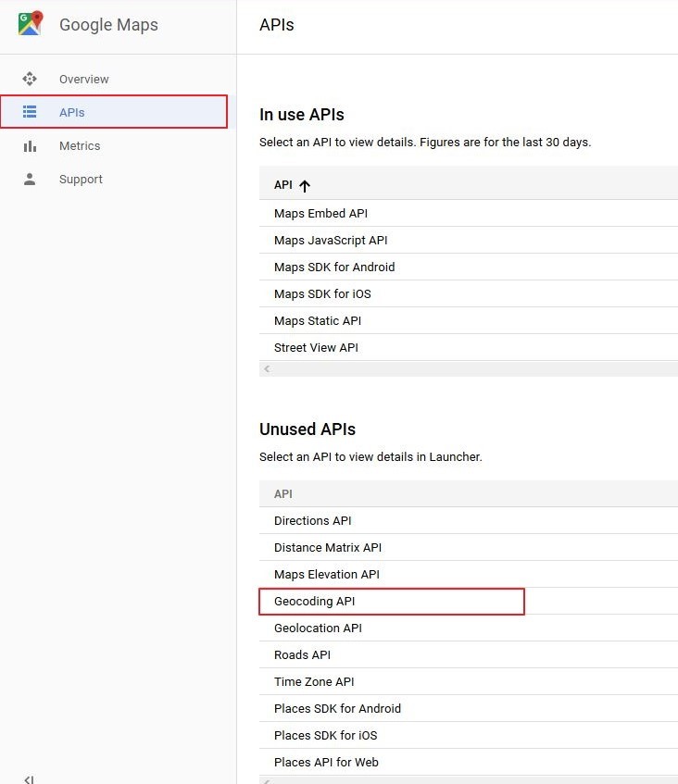Click the horizontal scrollbar below the In use APIs table

tap(463, 367)
